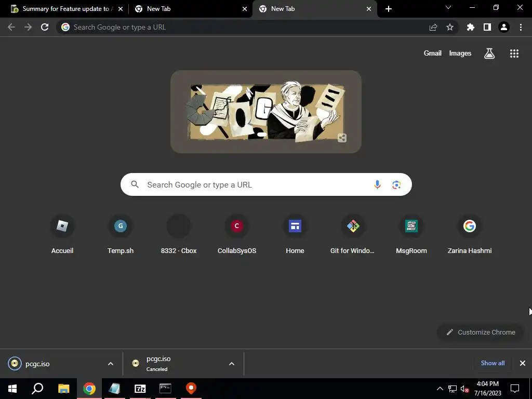Image resolution: width=532 pixels, height=399 pixels.
Task: Reload the current page
Action: pos(45,27)
